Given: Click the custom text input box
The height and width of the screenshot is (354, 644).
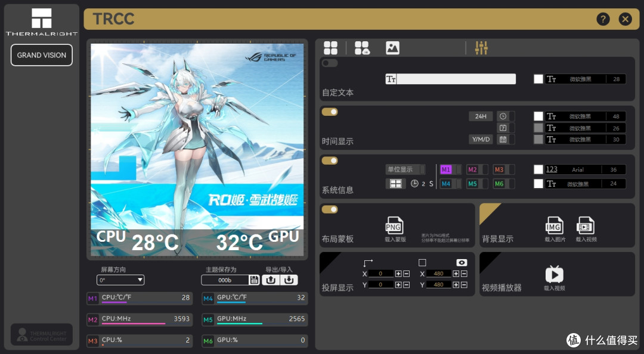Looking at the screenshot, I should point(451,79).
